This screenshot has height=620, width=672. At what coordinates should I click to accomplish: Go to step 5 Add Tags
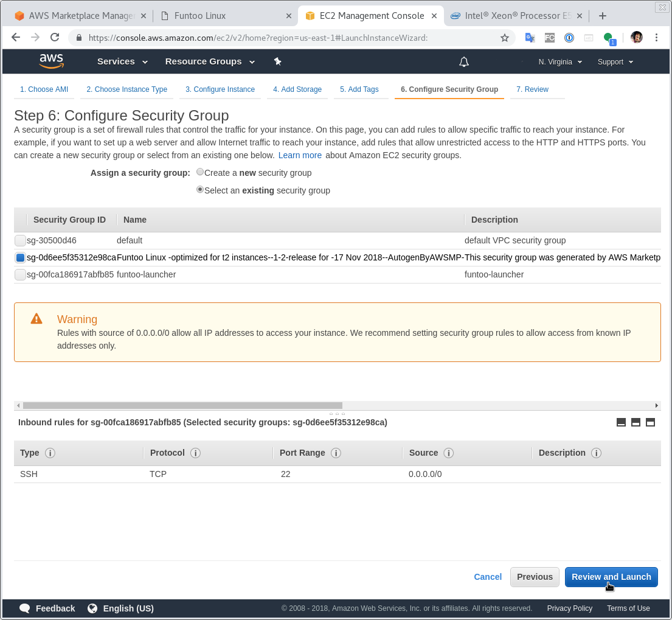pyautogui.click(x=359, y=89)
